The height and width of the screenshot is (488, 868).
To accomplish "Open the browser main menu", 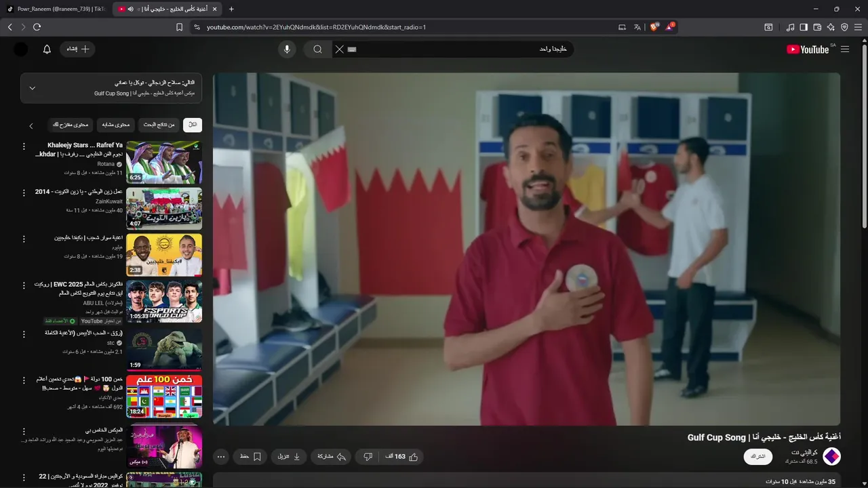I will 858,27.
